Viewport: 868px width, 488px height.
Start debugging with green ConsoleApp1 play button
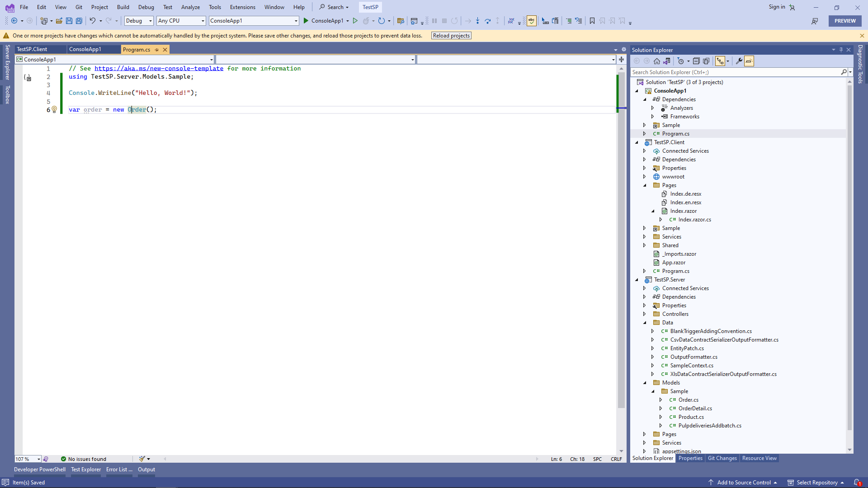pyautogui.click(x=306, y=21)
